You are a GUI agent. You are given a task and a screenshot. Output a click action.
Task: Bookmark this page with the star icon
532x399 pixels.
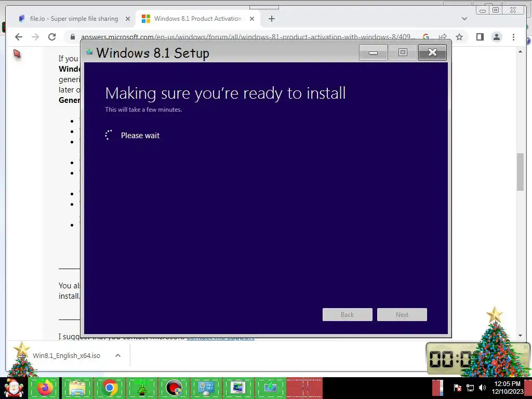pos(459,37)
